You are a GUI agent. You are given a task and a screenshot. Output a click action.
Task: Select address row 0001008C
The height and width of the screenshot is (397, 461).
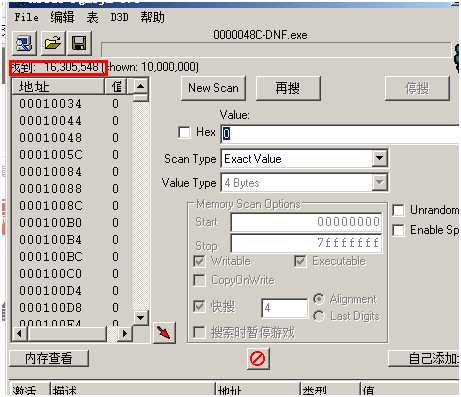click(72, 206)
